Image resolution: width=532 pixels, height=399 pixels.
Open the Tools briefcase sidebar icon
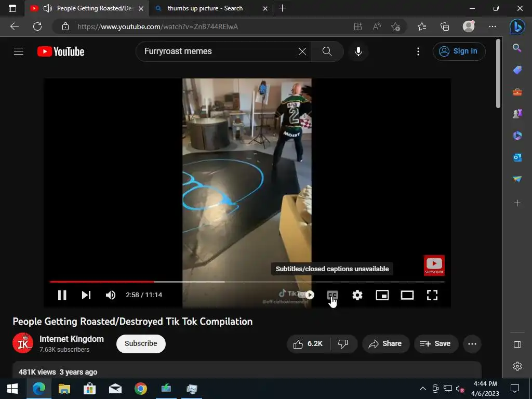pyautogui.click(x=517, y=92)
